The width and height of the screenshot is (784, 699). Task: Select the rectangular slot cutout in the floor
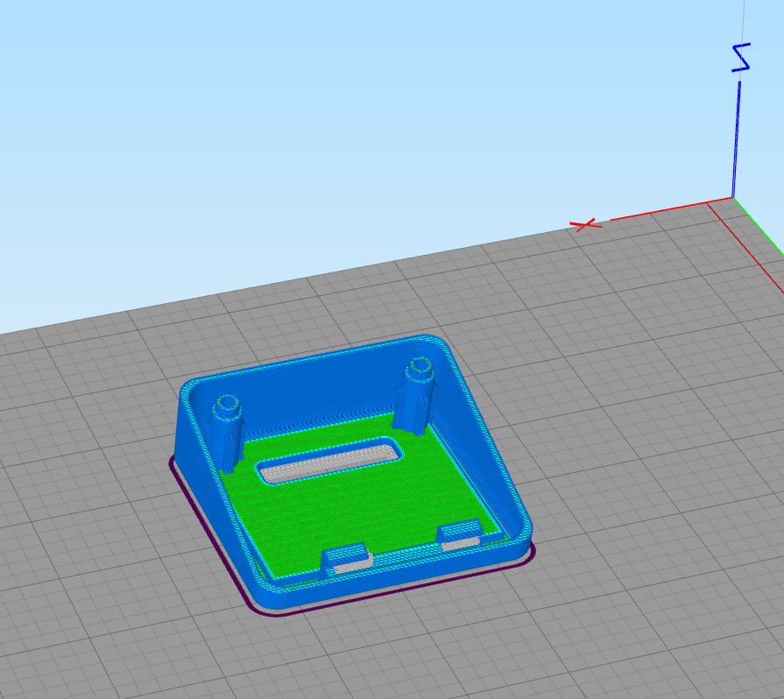coord(328,461)
